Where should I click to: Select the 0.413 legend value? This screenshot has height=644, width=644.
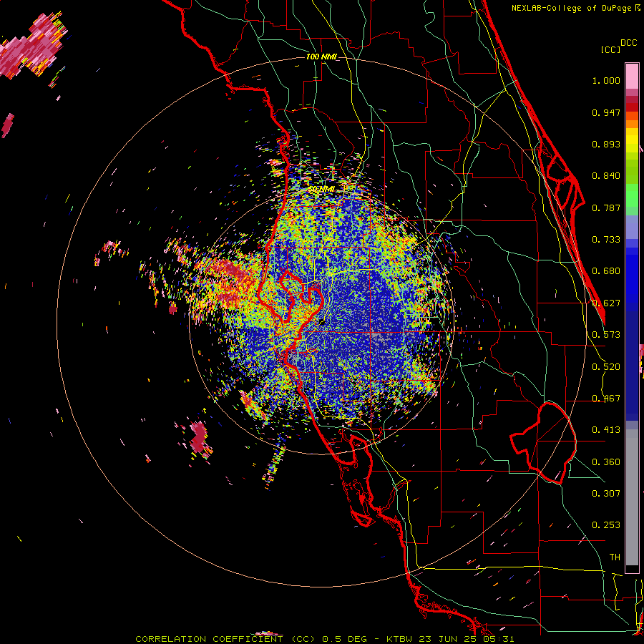(606, 430)
